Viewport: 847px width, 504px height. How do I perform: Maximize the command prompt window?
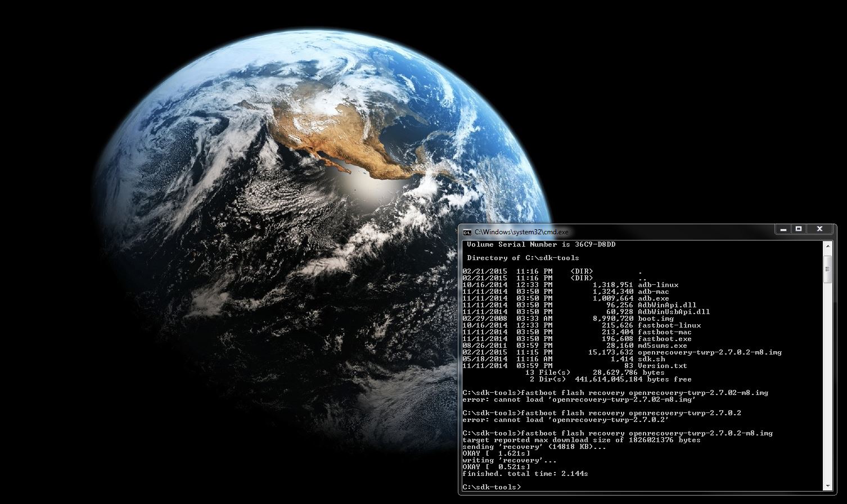pos(798,229)
